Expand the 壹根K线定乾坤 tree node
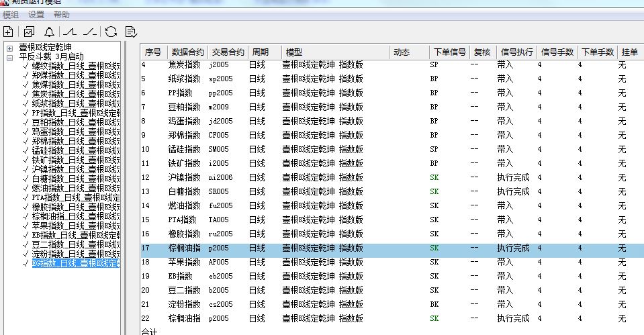The width and height of the screenshot is (644, 335). point(9,48)
